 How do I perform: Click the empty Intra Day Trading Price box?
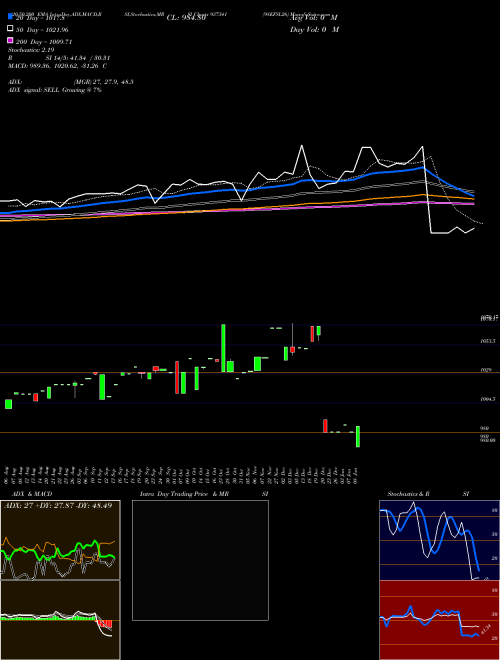tap(200, 560)
